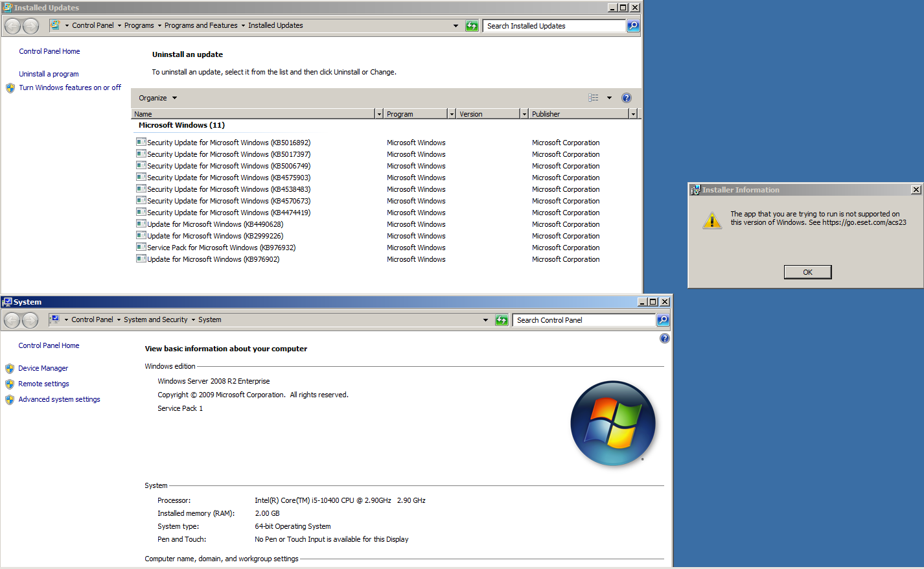Select Security Update KB4474419 row text
Viewport: 924px width, 569px height.
[x=229, y=213]
